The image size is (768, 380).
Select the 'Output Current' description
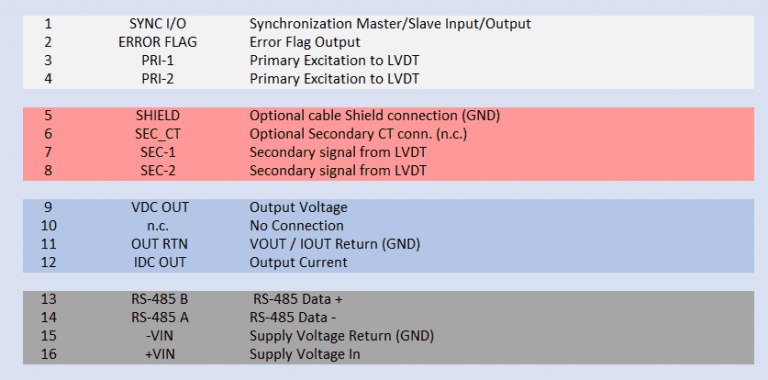click(x=298, y=262)
